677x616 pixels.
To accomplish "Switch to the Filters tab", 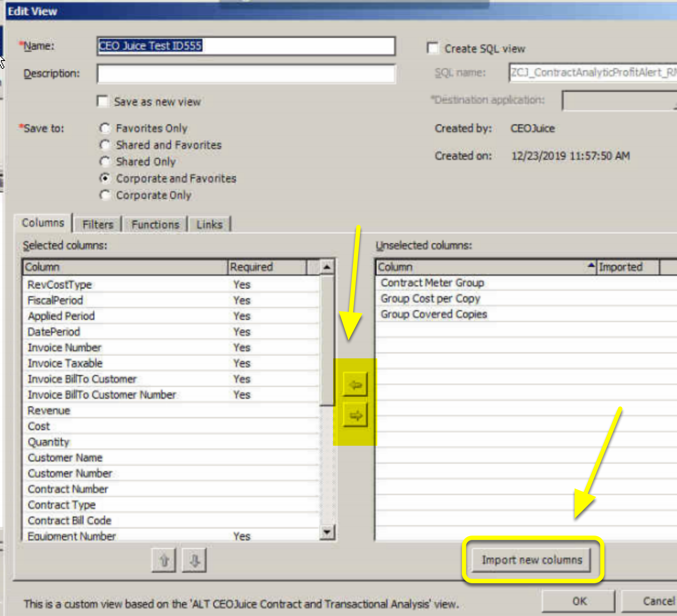I will pyautogui.click(x=98, y=224).
